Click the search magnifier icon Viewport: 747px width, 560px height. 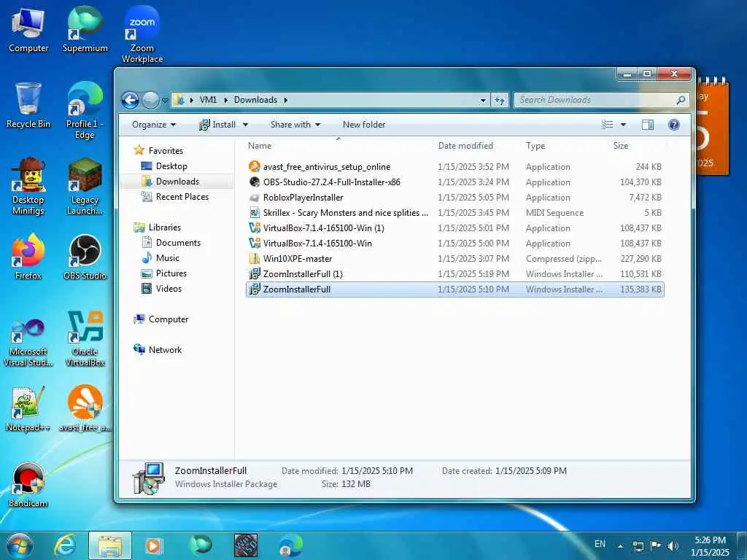point(681,100)
